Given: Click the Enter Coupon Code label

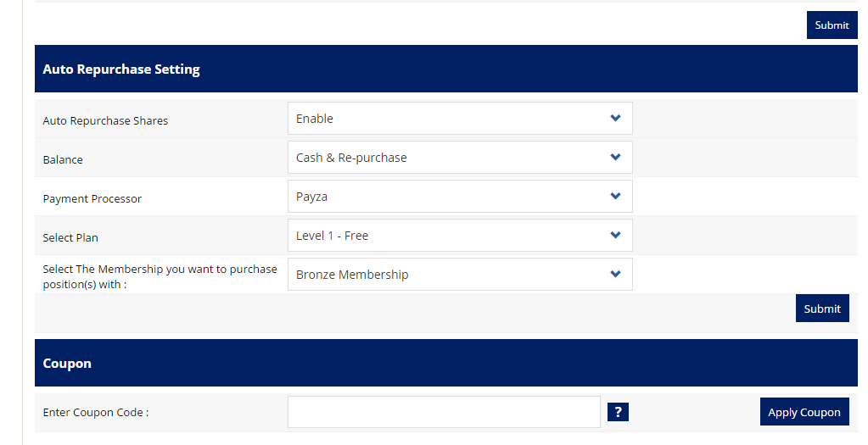Looking at the screenshot, I should 96,413.
